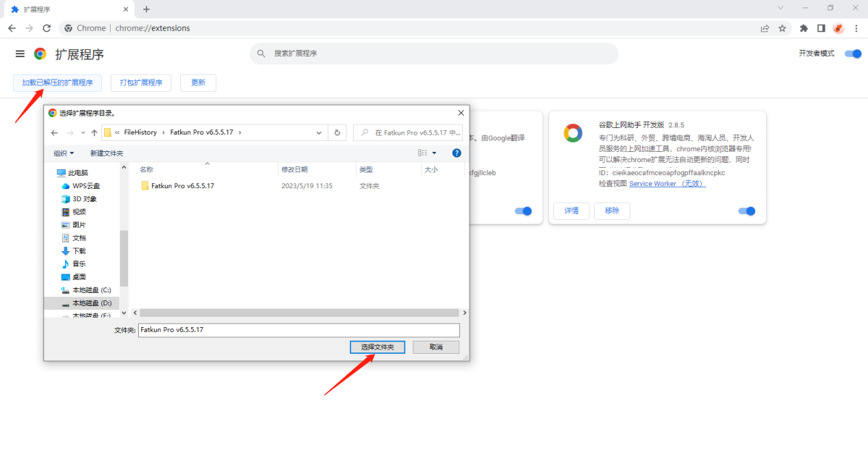Click the navigation tree vertical scrollbar
This screenshot has height=466, width=868.
click(124, 258)
